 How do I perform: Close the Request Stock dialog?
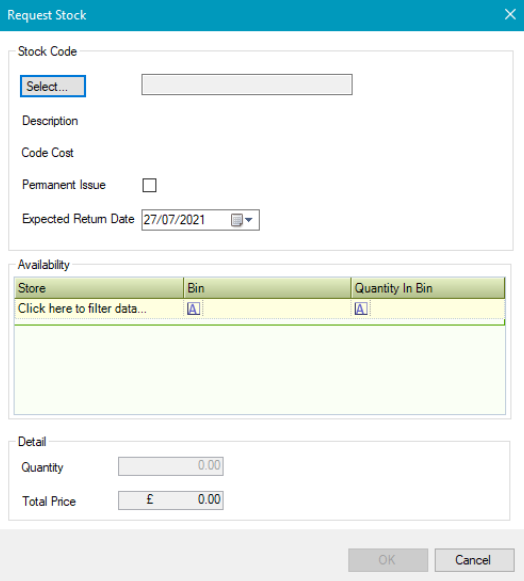(x=510, y=14)
